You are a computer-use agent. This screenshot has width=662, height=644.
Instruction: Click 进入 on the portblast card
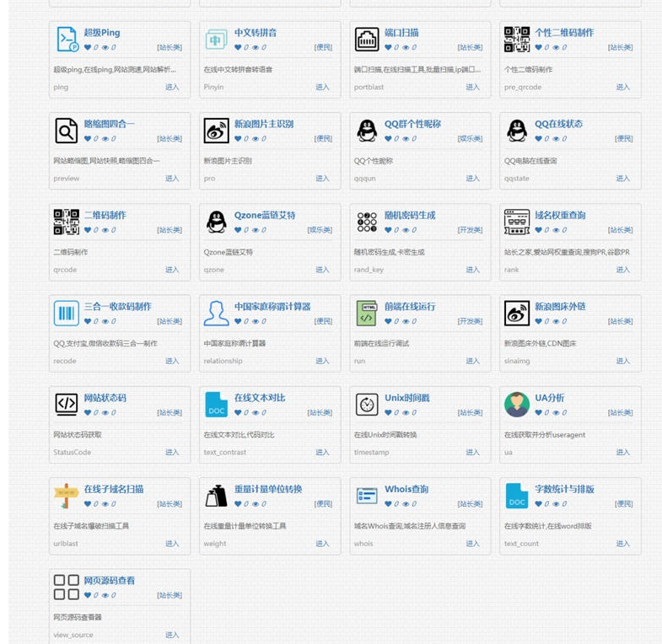472,87
